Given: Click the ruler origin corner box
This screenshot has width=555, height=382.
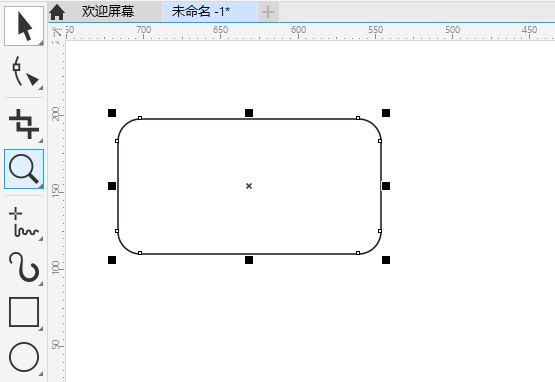Looking at the screenshot, I should [57, 33].
